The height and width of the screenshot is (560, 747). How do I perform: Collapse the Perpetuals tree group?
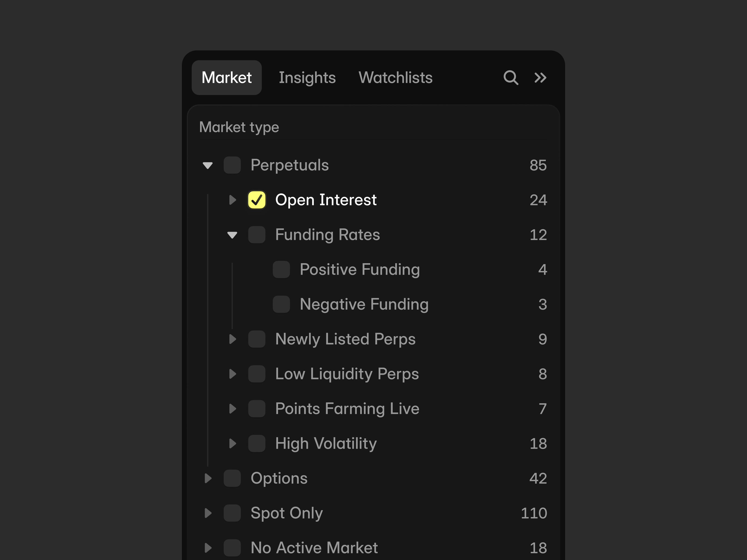tap(208, 165)
